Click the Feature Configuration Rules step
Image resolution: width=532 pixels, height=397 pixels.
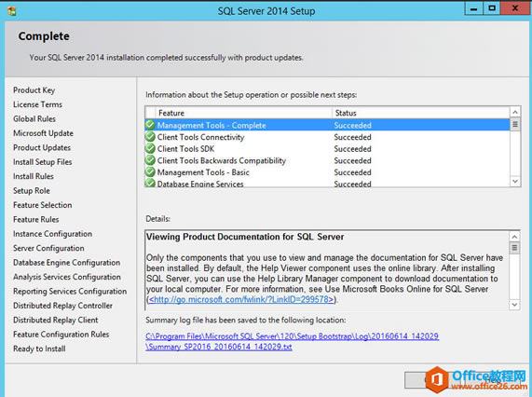(x=61, y=335)
